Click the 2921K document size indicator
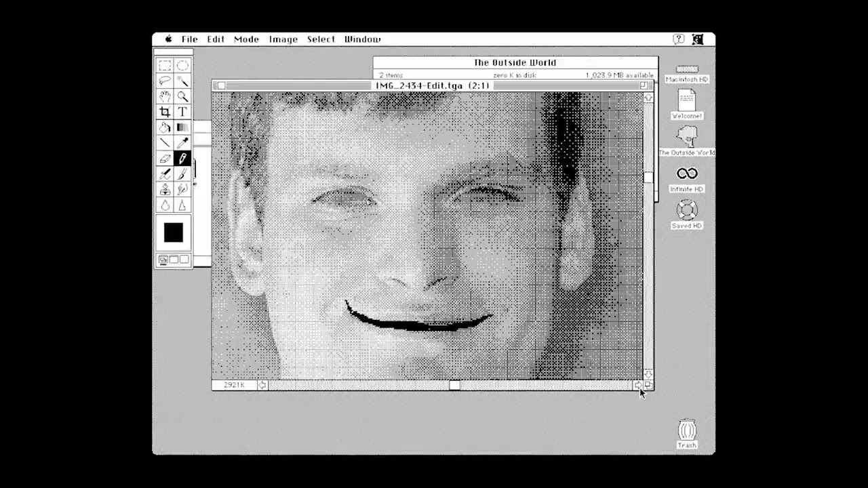 pyautogui.click(x=235, y=385)
